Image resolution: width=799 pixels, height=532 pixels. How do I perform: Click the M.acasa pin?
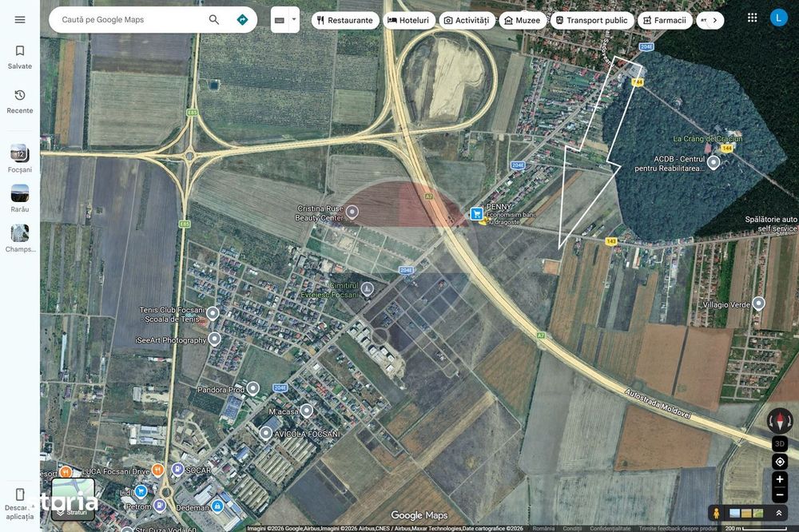306,411
